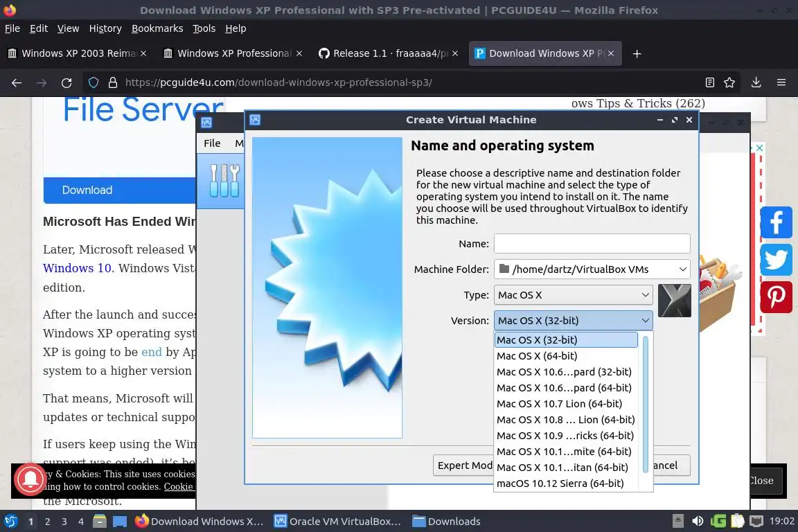798x532 pixels.
Task: Click the Name input field
Action: pos(592,244)
